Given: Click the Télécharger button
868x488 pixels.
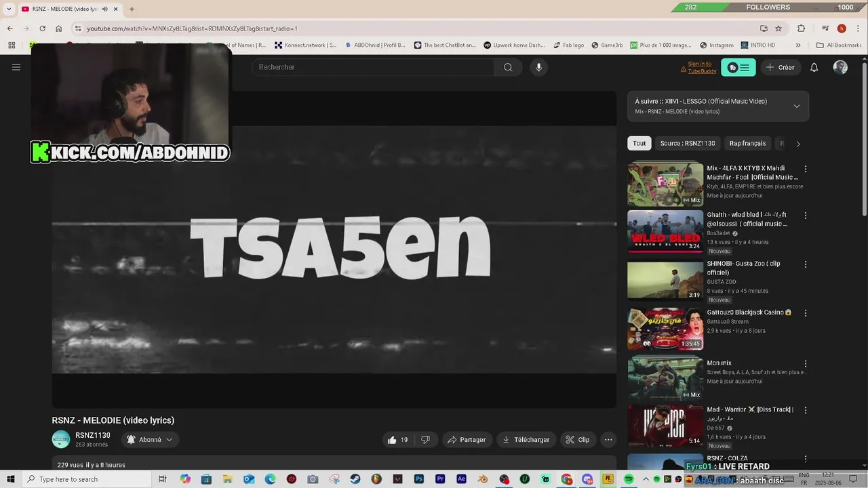Looking at the screenshot, I should point(526,440).
